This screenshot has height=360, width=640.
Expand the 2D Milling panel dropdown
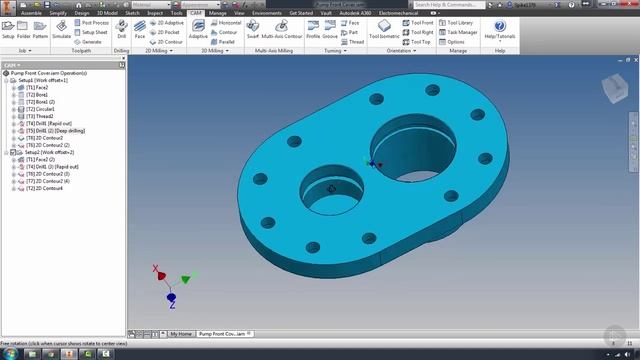click(x=159, y=51)
